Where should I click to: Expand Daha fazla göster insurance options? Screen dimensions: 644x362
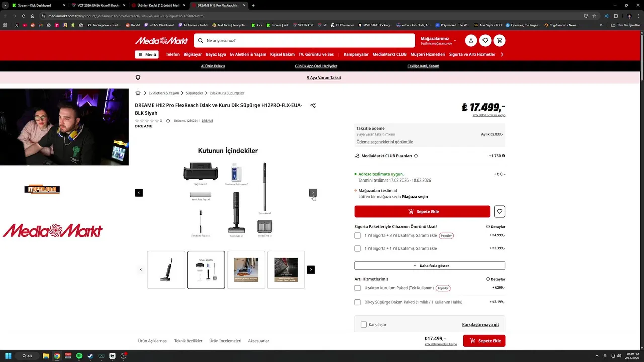point(430,265)
